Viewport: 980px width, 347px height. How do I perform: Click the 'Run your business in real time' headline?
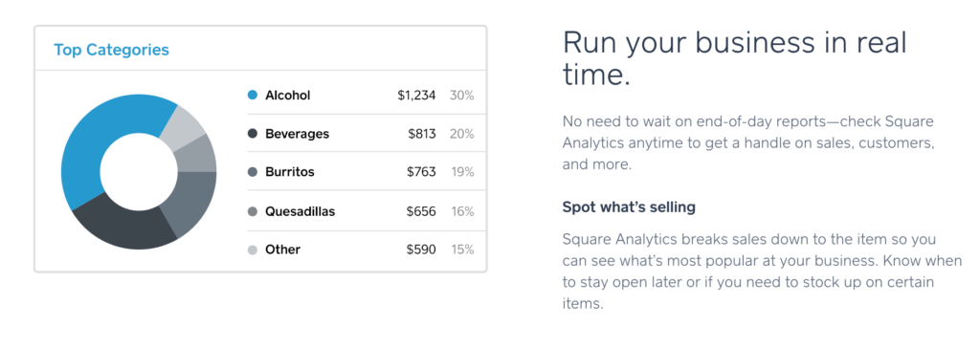tap(735, 59)
